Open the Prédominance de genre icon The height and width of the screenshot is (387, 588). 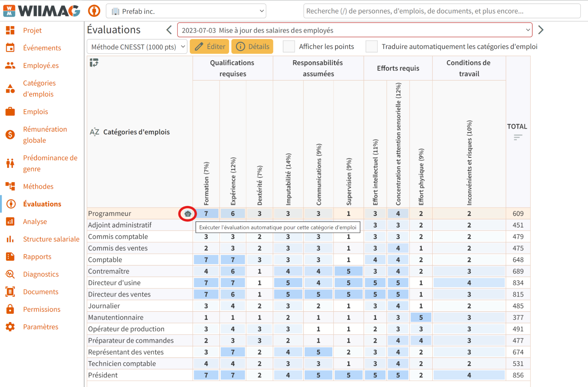(x=10, y=163)
